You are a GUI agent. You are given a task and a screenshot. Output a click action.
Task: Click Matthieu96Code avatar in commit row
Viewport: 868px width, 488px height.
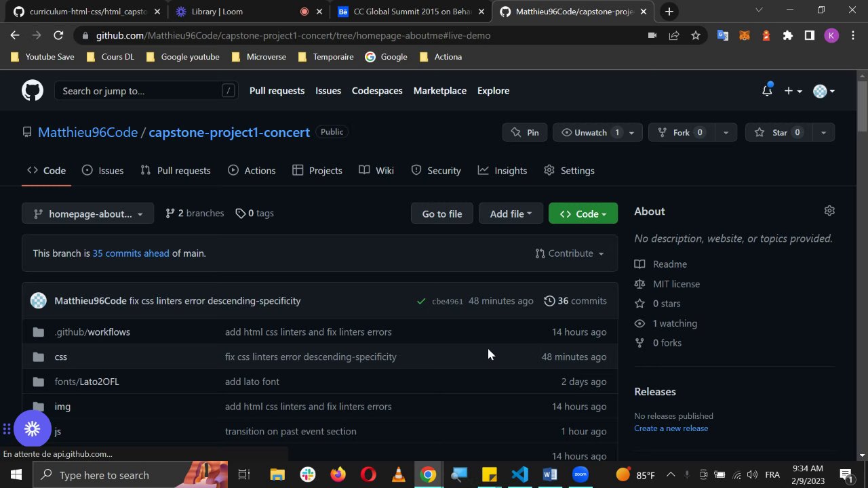pyautogui.click(x=39, y=301)
